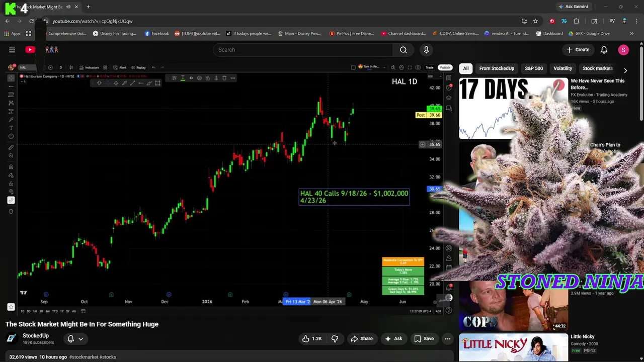
Task: Open a new Chrome tab
Action: [88, 7]
